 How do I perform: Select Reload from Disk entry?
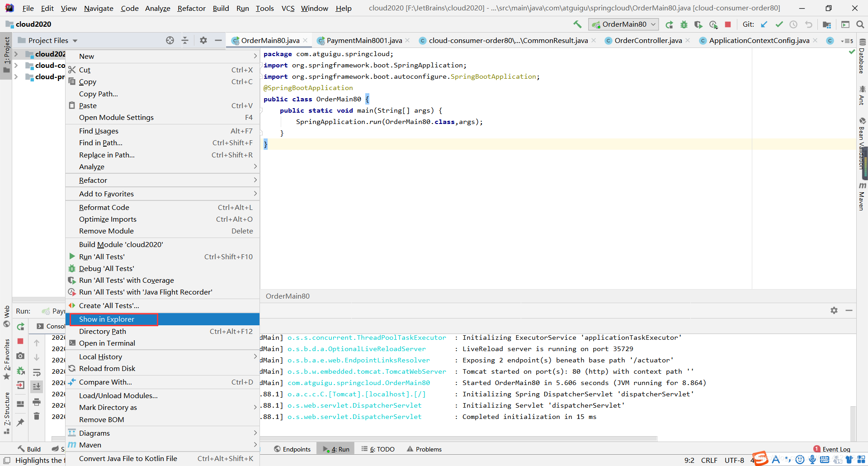tap(163, 368)
